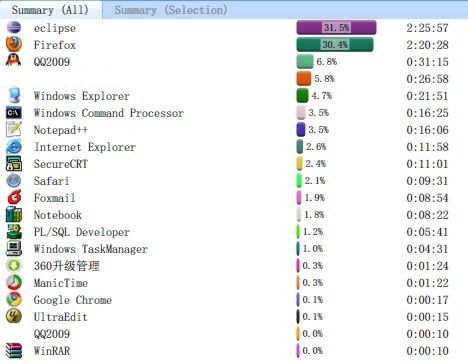Select the orange 5.8% usage bar
Screen dimensions: 468x364
pos(304,79)
